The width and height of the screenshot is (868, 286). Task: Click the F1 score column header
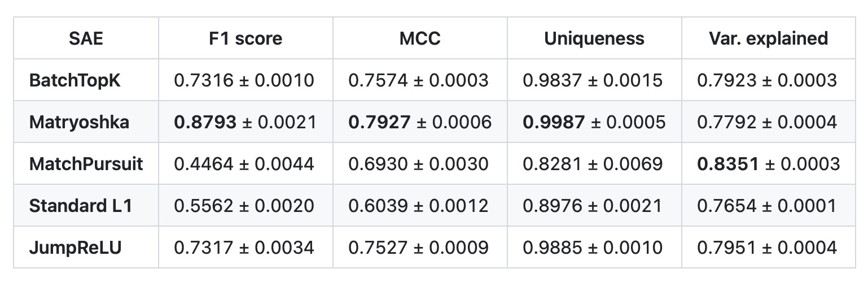coord(245,38)
